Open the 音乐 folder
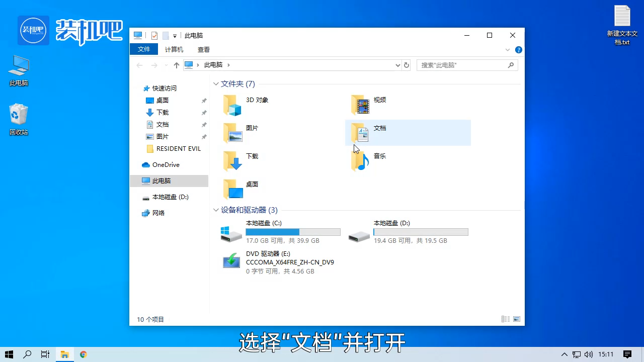The height and width of the screenshot is (362, 644). click(379, 156)
